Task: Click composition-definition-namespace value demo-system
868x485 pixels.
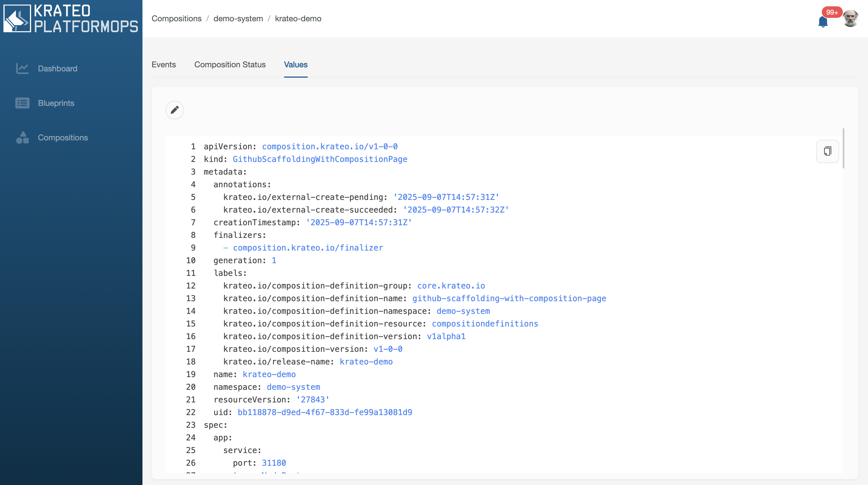Action: coord(463,311)
